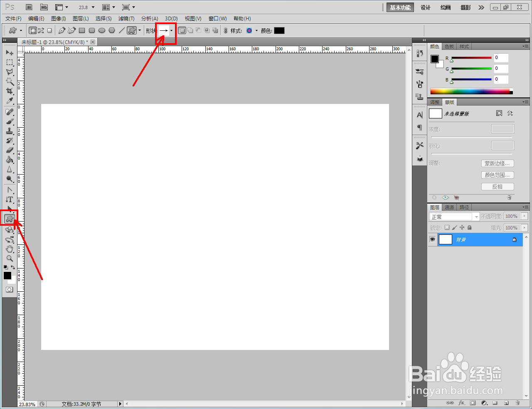Enable Create New Shape Layer option

[x=182, y=30]
